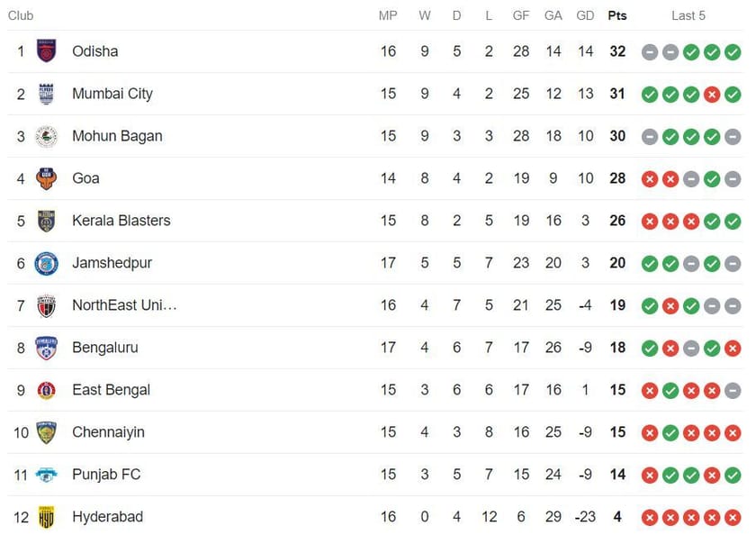Sort the table by the Pts column
Viewport: 756px width, 535px height.
(x=617, y=15)
